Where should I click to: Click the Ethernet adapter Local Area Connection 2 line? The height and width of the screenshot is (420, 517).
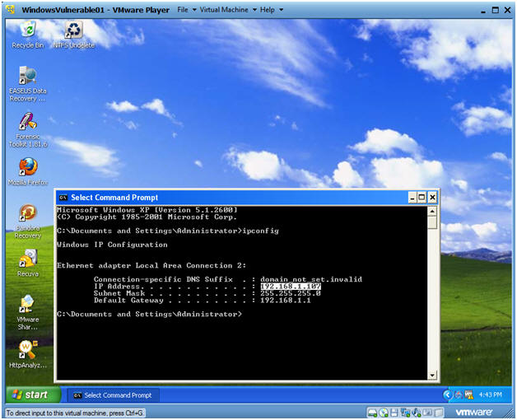(x=151, y=266)
